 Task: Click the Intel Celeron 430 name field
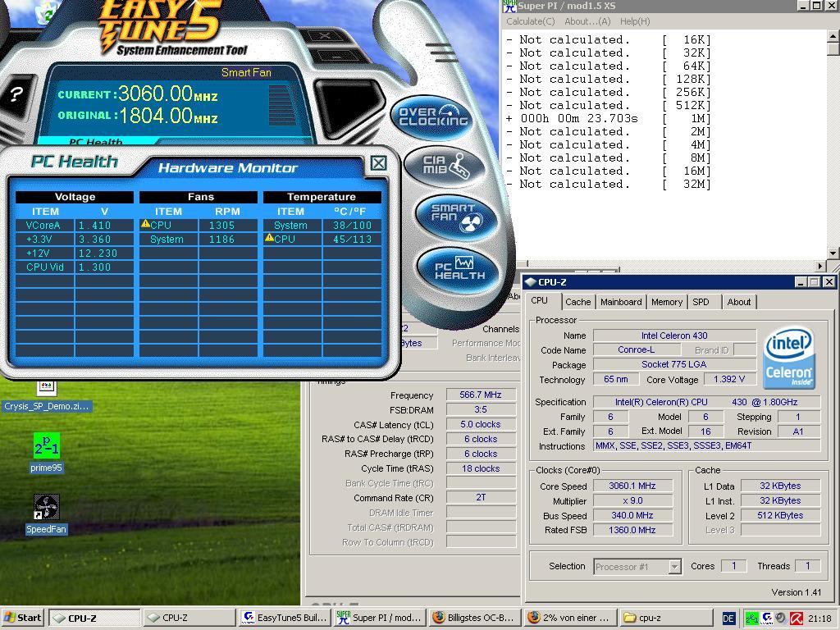tap(674, 336)
